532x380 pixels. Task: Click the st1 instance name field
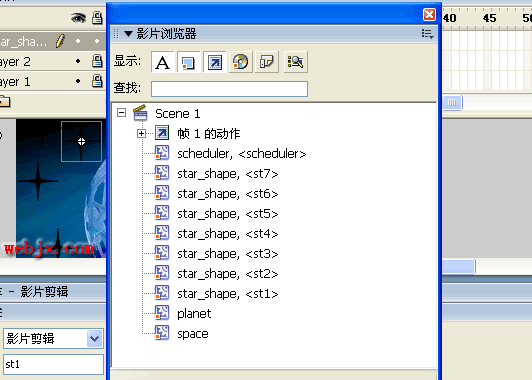(x=53, y=364)
